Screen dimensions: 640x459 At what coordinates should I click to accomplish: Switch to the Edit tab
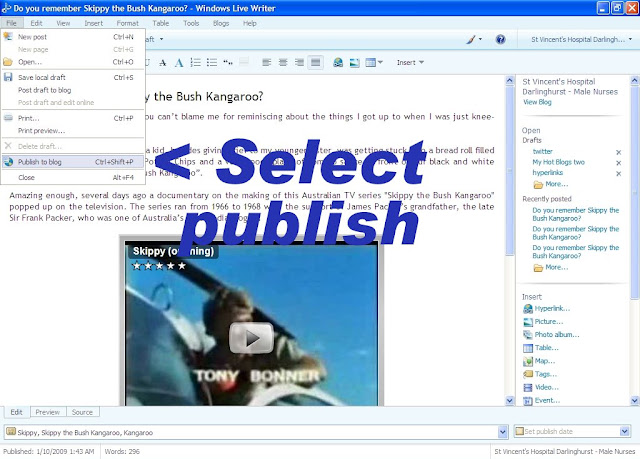[16, 412]
